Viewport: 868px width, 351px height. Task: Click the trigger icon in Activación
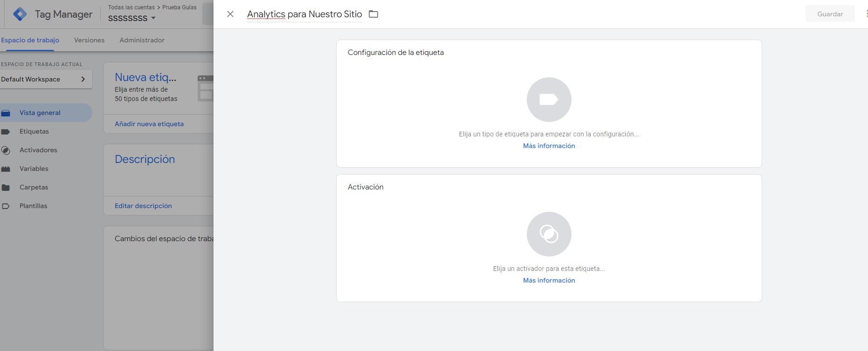(549, 234)
